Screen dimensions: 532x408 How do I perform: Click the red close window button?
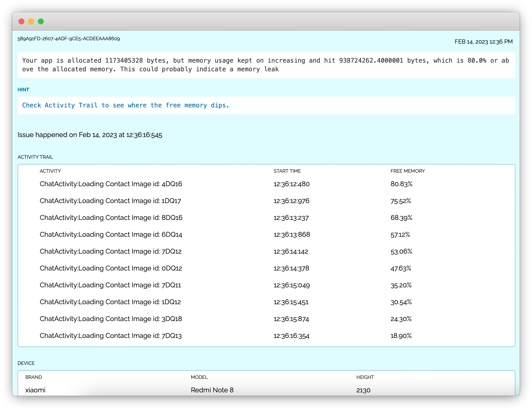tap(21, 21)
